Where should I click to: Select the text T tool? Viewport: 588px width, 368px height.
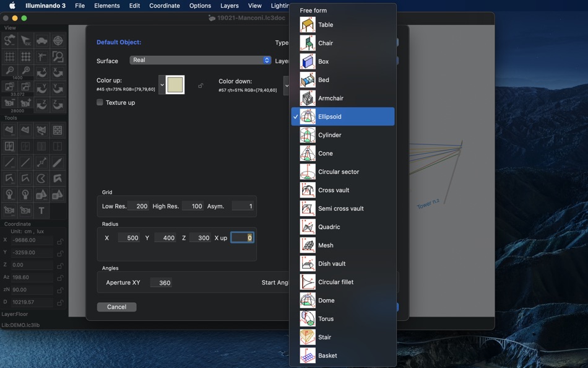[x=41, y=211]
